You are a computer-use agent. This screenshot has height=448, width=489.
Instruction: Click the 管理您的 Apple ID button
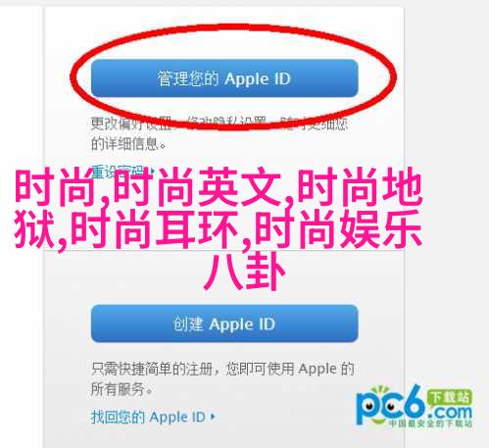click(x=224, y=78)
